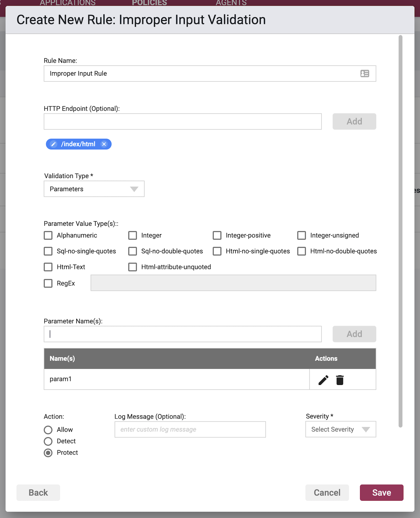This screenshot has width=420, height=518.
Task: Click the dialog vertical scrollbar
Action: click(401, 231)
